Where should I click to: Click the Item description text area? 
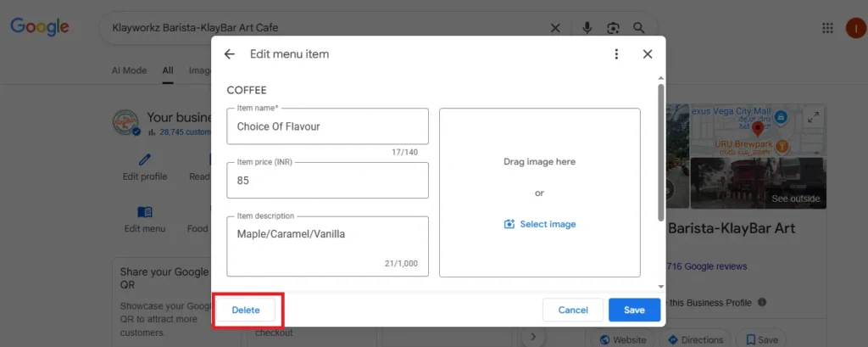[328, 246]
